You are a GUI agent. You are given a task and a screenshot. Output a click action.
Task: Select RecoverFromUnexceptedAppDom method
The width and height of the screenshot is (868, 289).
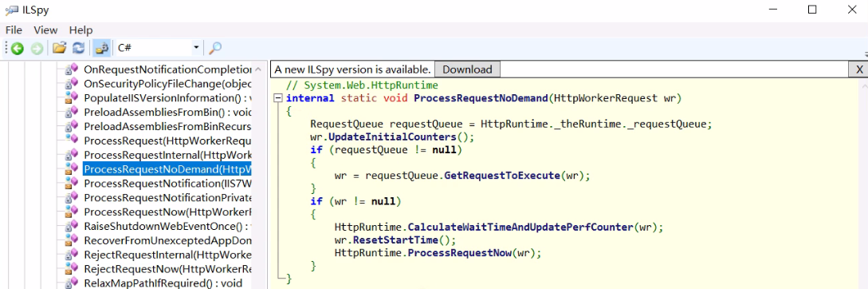coord(167,241)
